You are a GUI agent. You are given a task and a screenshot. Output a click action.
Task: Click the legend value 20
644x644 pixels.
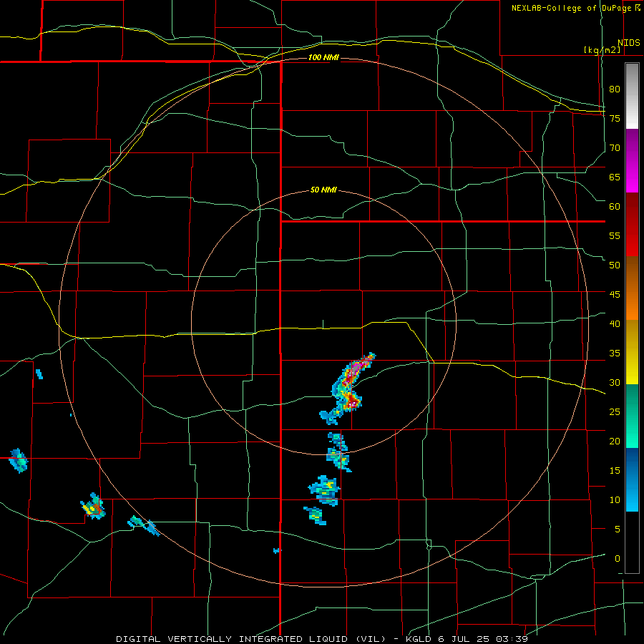coord(615,441)
